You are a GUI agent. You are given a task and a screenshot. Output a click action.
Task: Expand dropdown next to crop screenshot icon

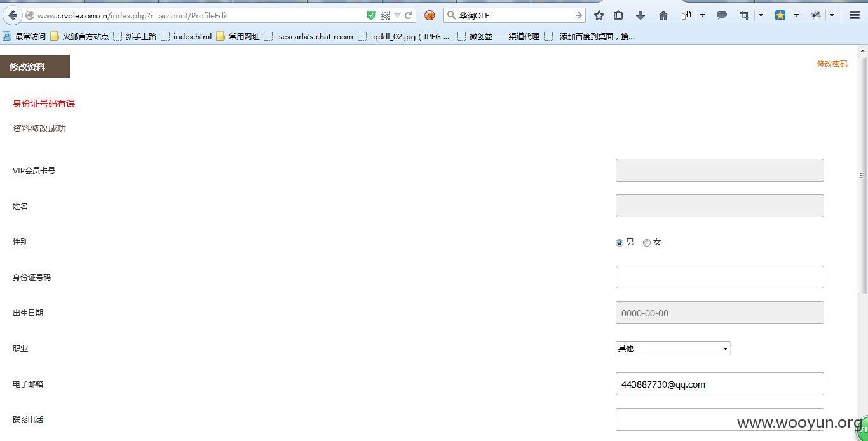point(761,15)
